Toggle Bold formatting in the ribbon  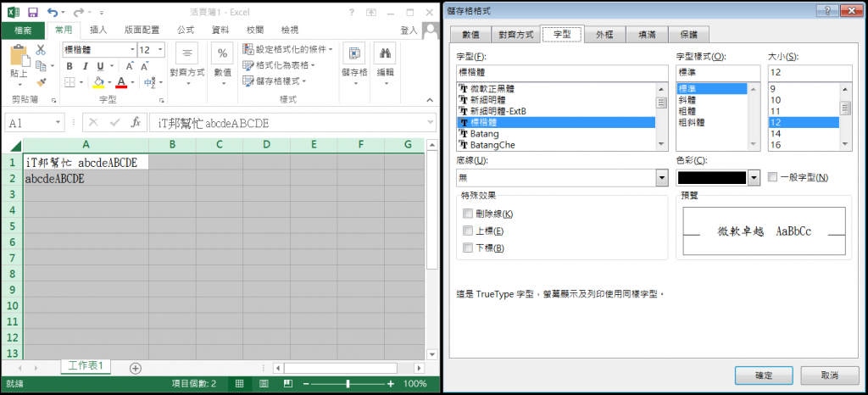pyautogui.click(x=70, y=66)
